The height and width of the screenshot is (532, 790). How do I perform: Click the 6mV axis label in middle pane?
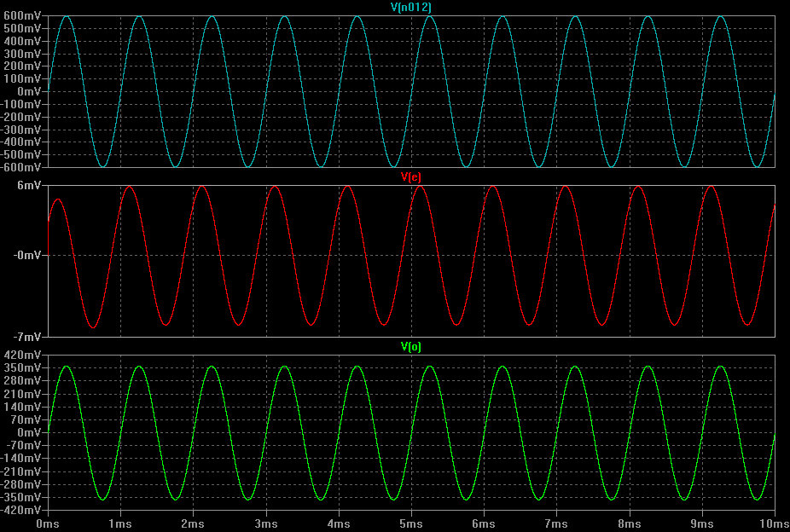(29, 185)
